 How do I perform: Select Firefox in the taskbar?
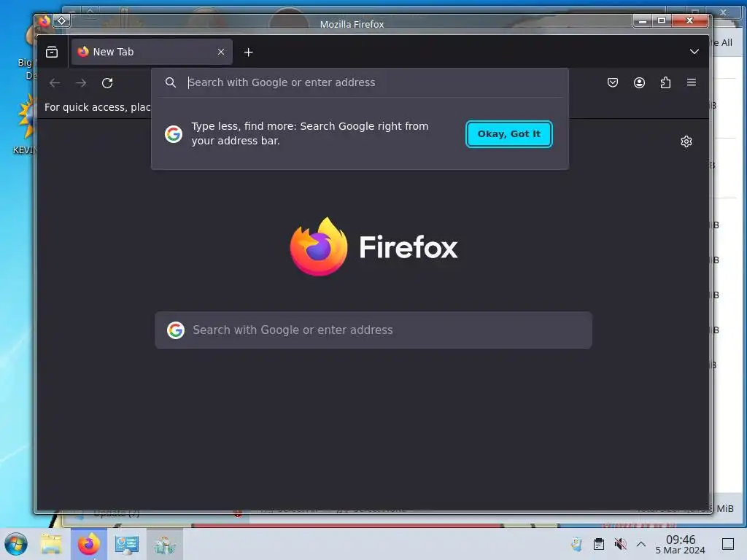(x=88, y=544)
